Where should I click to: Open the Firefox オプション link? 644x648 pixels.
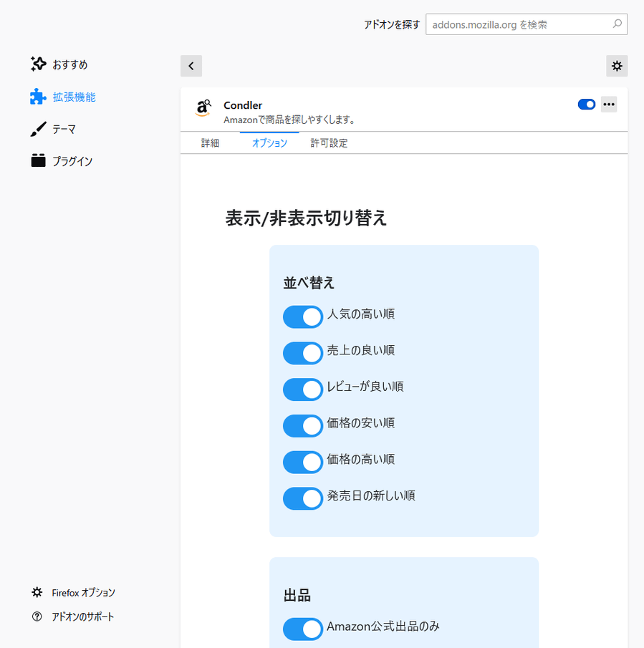tap(84, 593)
